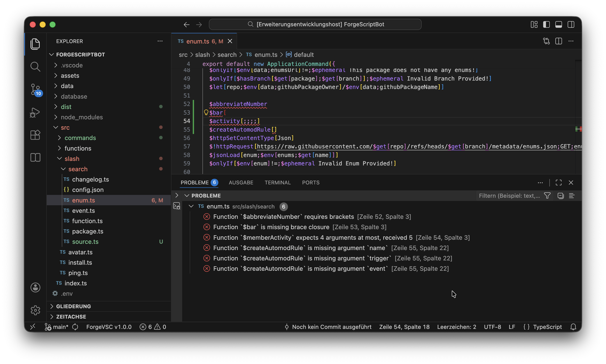The image size is (606, 364).
Task: Toggle the bottom panel visibility
Action: pos(558,24)
